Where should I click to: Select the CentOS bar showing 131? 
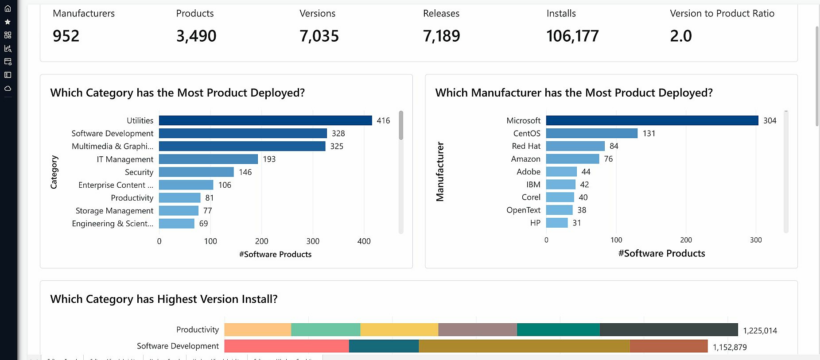[x=592, y=133]
